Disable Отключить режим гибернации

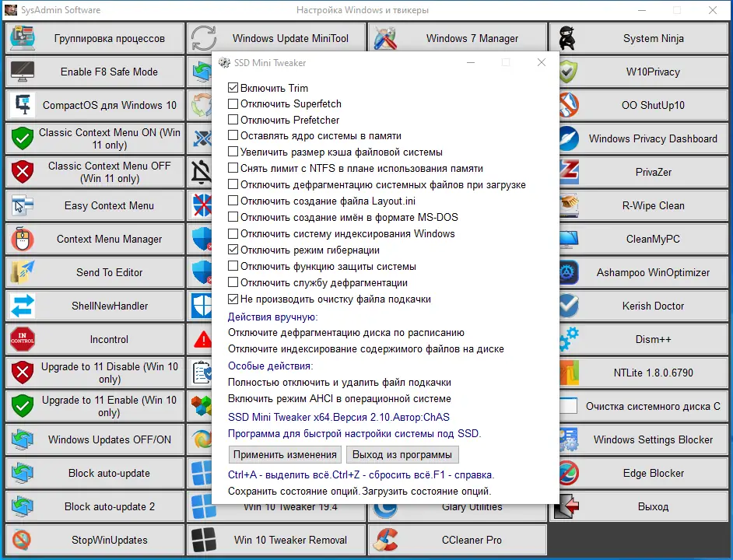pos(231,250)
